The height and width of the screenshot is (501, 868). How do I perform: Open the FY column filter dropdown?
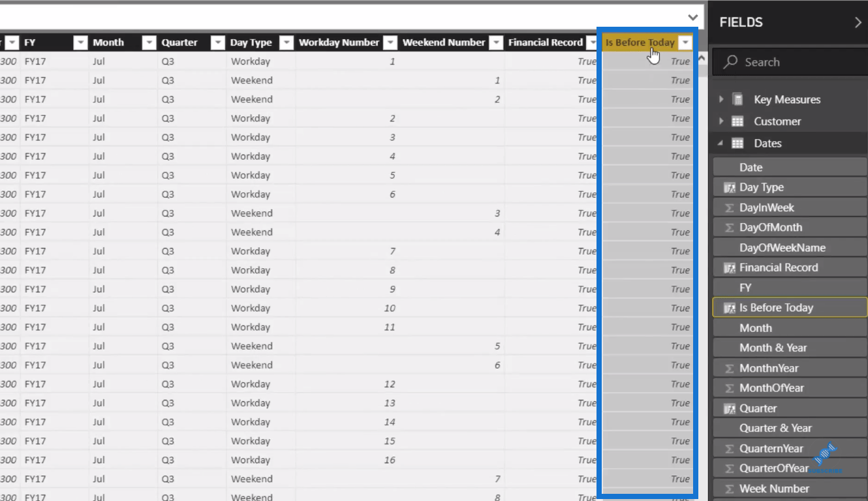point(80,42)
